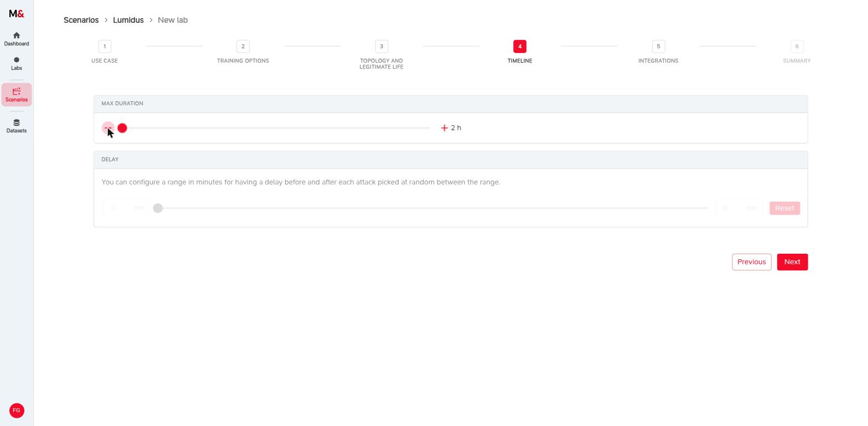Click the maximum delay minutes field
This screenshot has height=426, width=868.
pyautogui.click(x=739, y=208)
